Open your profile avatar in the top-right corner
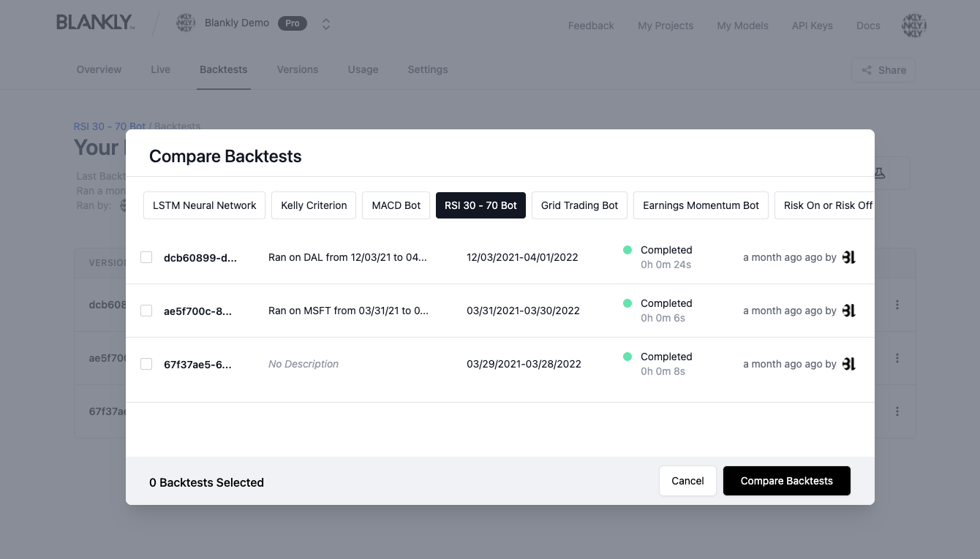980x559 pixels. [x=913, y=25]
